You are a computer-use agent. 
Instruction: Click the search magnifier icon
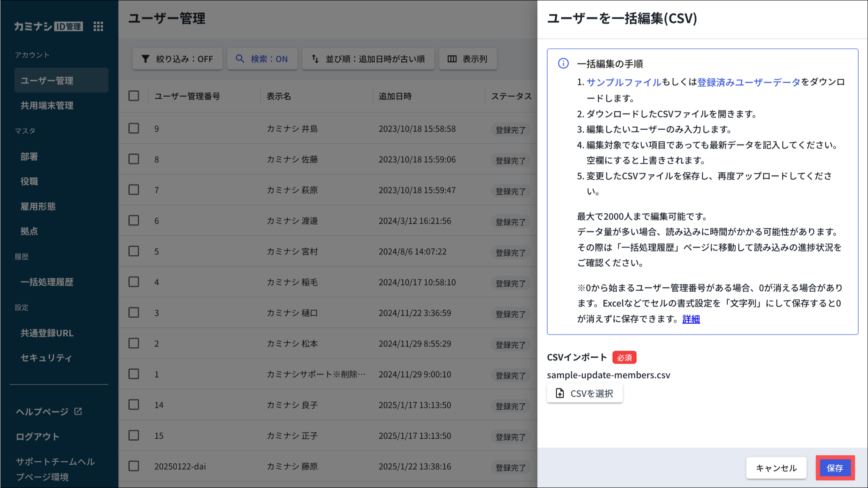coord(240,59)
